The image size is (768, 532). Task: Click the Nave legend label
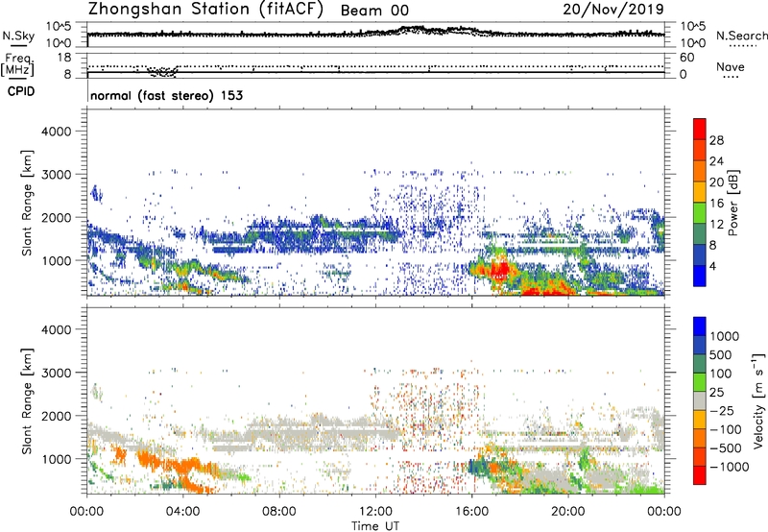point(730,67)
